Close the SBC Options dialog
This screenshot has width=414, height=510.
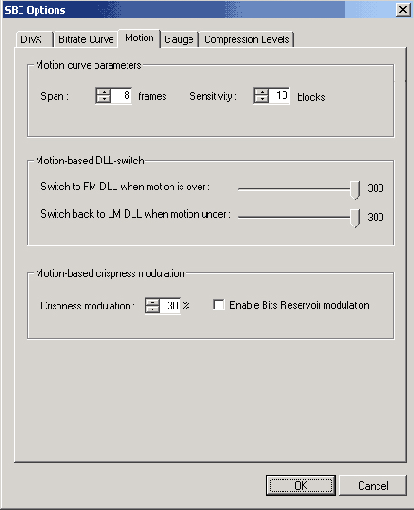(403, 10)
